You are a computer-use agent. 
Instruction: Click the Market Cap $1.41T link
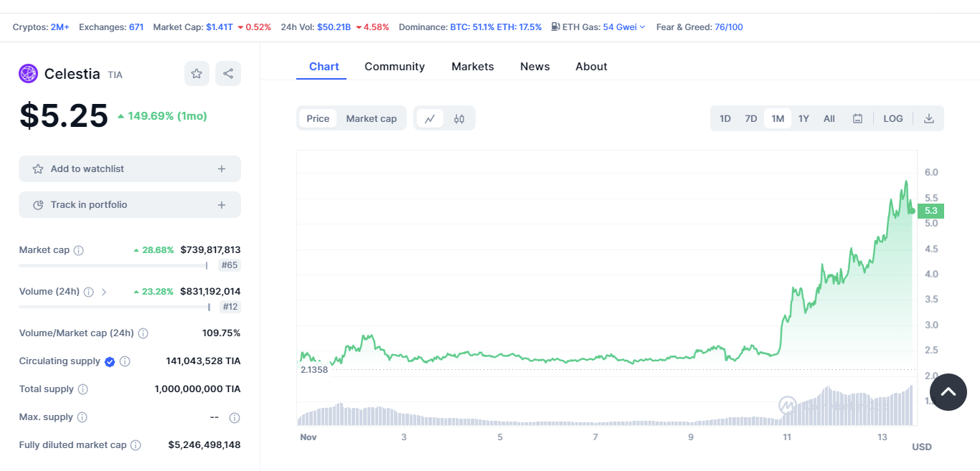point(220,27)
